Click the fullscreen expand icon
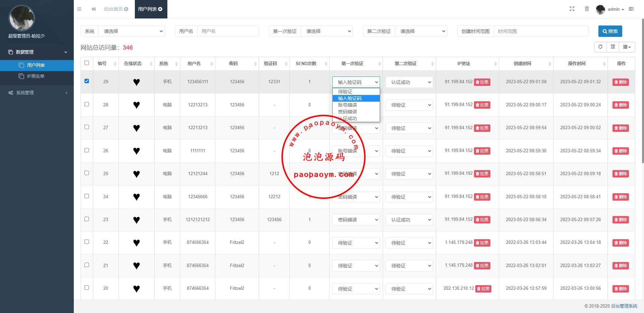 [572, 9]
